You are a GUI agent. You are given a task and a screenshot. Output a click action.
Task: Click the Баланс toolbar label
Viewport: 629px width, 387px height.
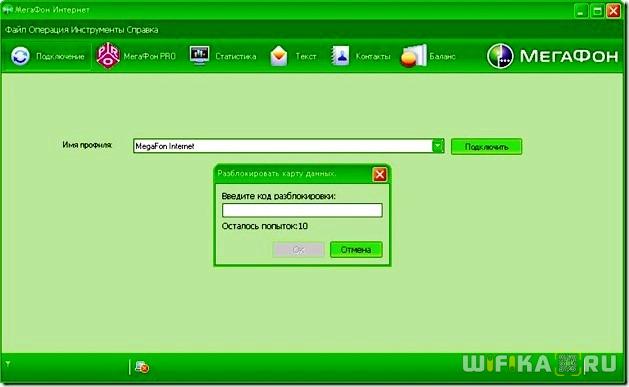[x=442, y=56]
